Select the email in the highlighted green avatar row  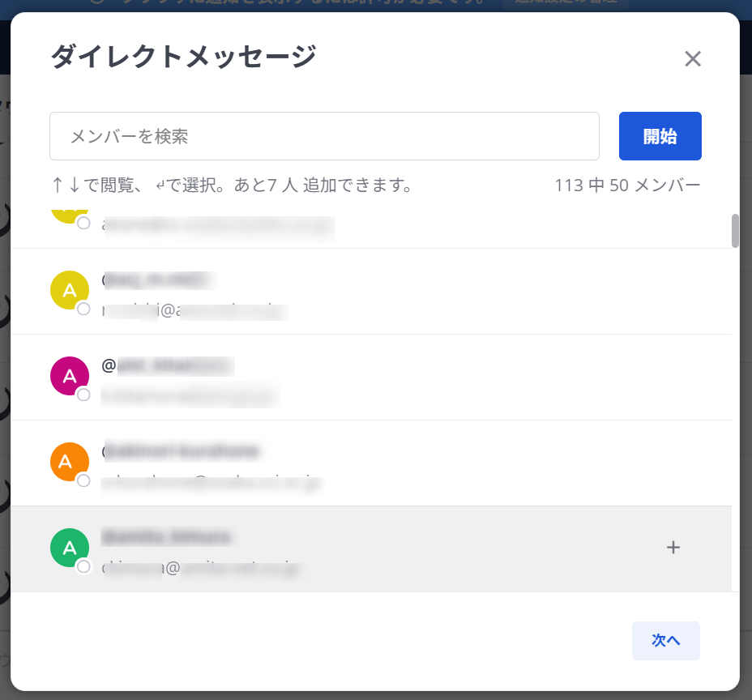coord(200,569)
